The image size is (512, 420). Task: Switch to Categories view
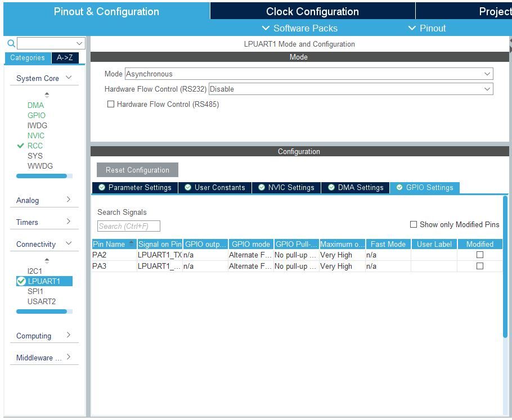point(28,58)
